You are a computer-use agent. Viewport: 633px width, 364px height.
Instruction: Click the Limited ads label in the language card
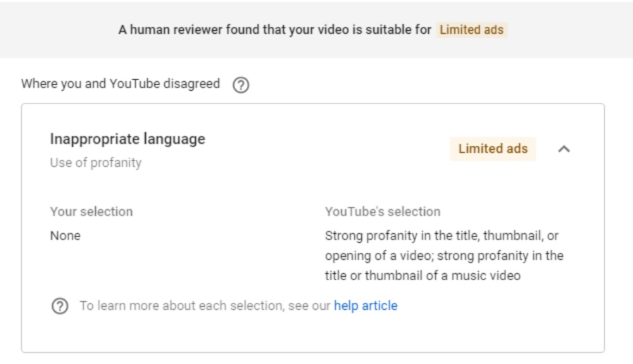click(x=493, y=149)
